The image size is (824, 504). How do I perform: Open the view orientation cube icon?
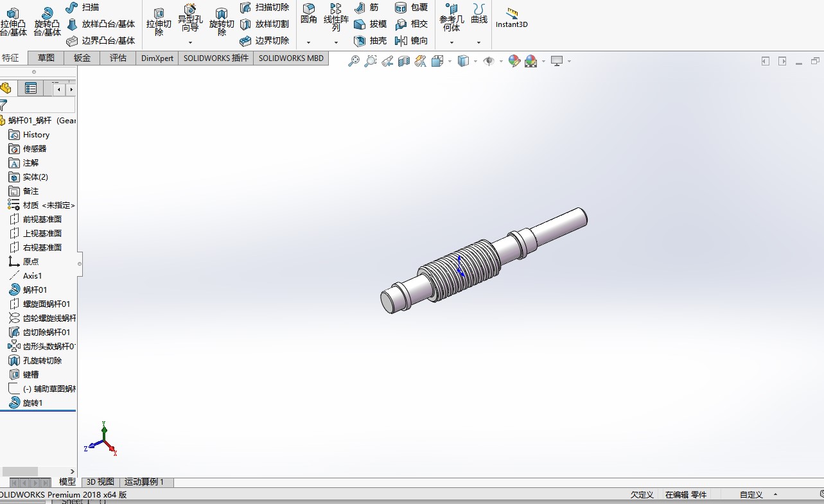click(437, 61)
